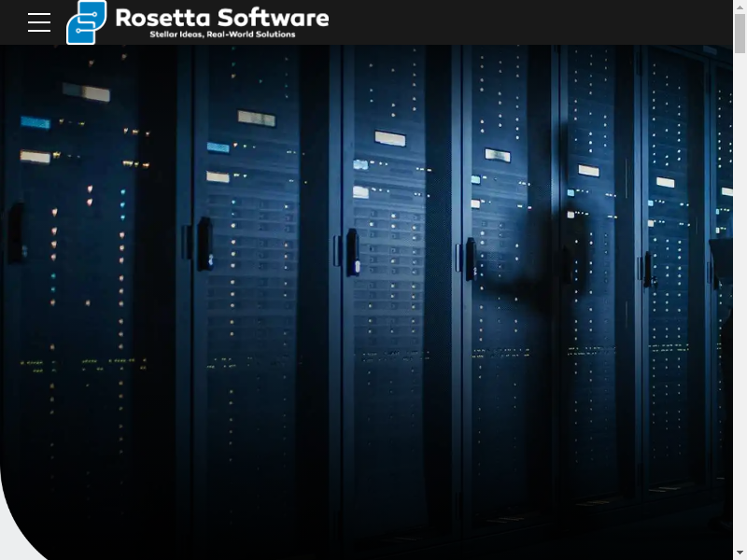747x560 pixels.
Task: Click the Stellar Ideas, Real-World Solutions tagline
Action: (x=222, y=35)
